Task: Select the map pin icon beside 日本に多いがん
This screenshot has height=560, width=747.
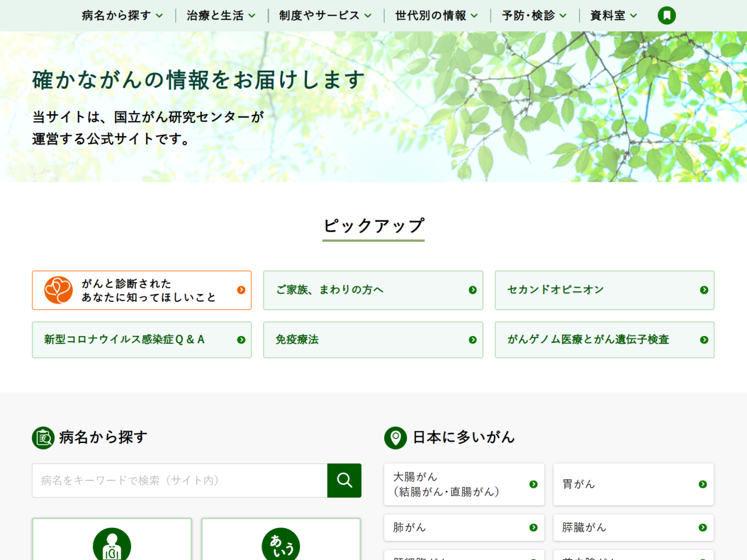Action: tap(395, 438)
